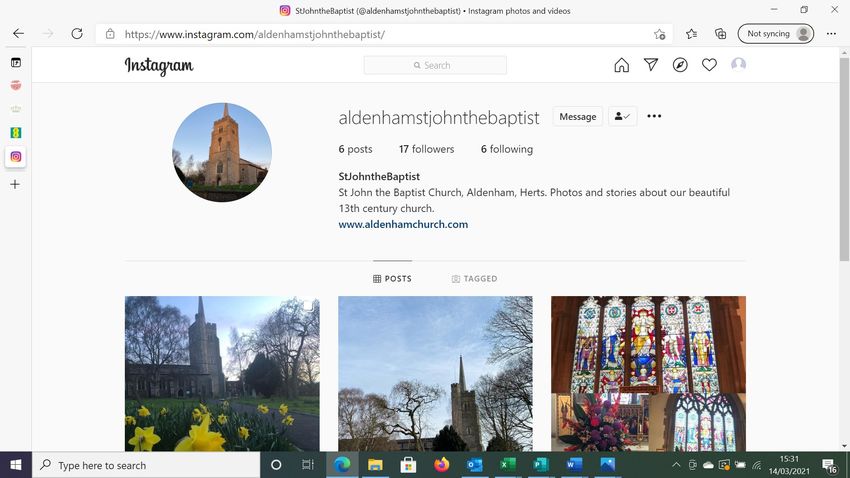Open direct messages paper plane icon
850x478 pixels.
click(x=651, y=64)
